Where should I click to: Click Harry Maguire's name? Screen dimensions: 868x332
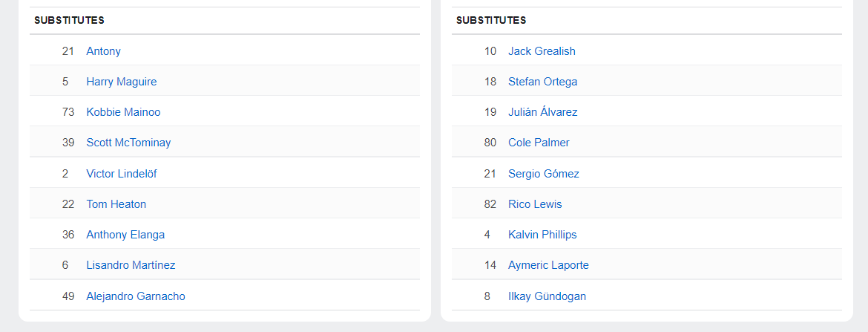[121, 82]
